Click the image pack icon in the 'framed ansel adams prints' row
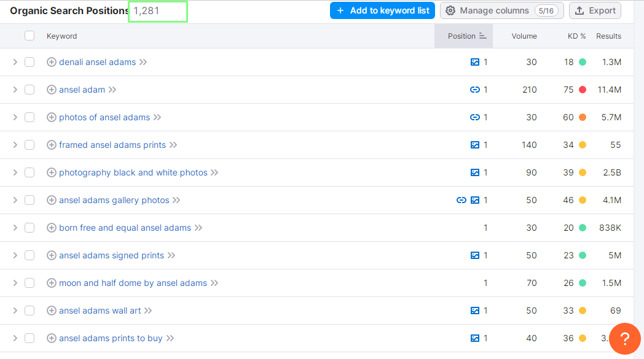 tap(475, 145)
